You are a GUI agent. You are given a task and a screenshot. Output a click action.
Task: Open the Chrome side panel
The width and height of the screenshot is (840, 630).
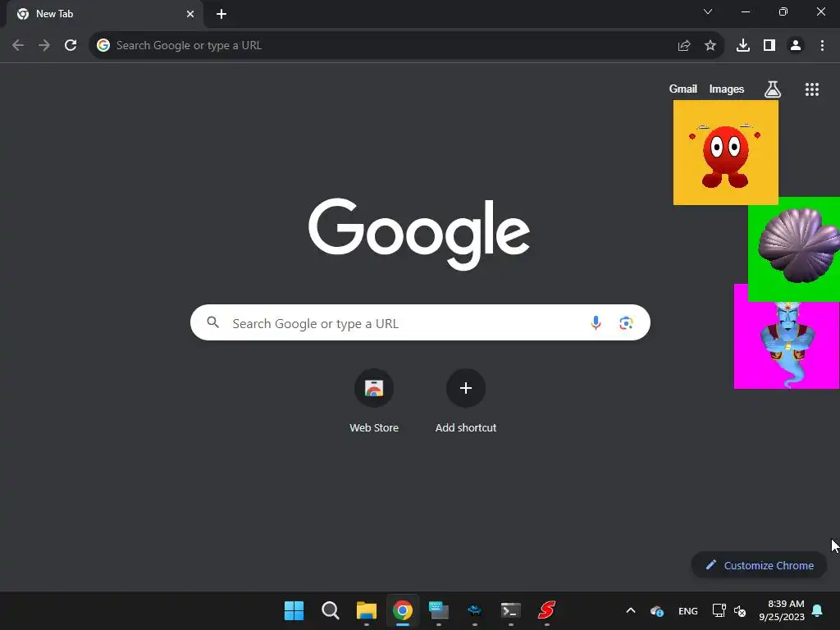[769, 46]
